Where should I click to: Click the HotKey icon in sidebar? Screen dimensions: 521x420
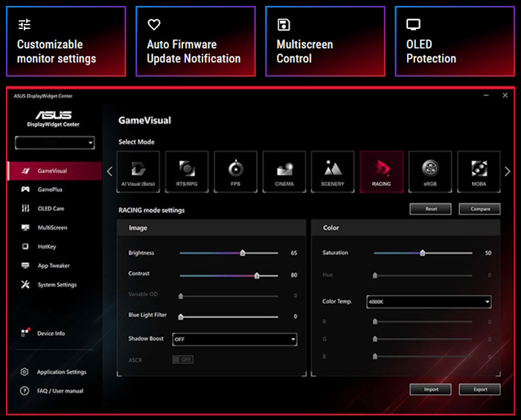pyautogui.click(x=25, y=246)
